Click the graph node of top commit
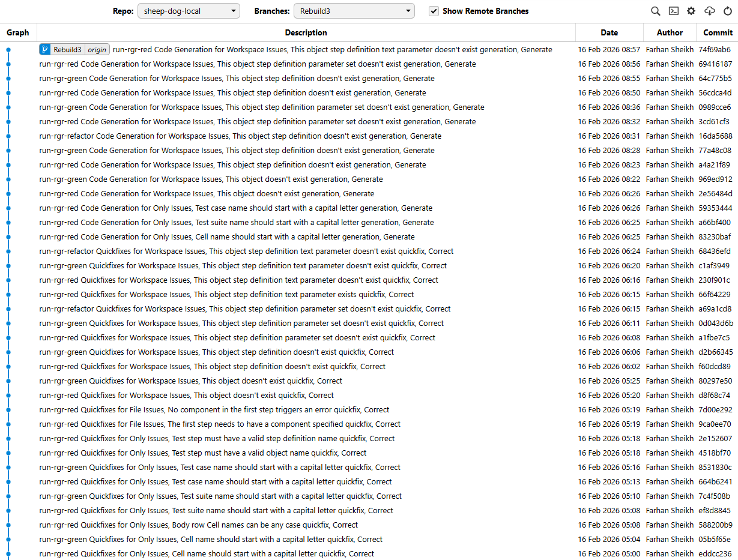 tap(8, 50)
